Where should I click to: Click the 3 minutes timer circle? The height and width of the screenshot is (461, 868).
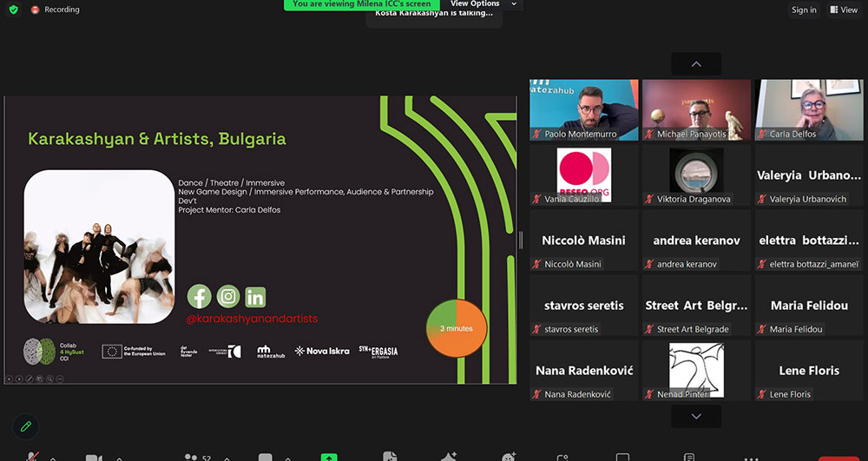pos(456,329)
